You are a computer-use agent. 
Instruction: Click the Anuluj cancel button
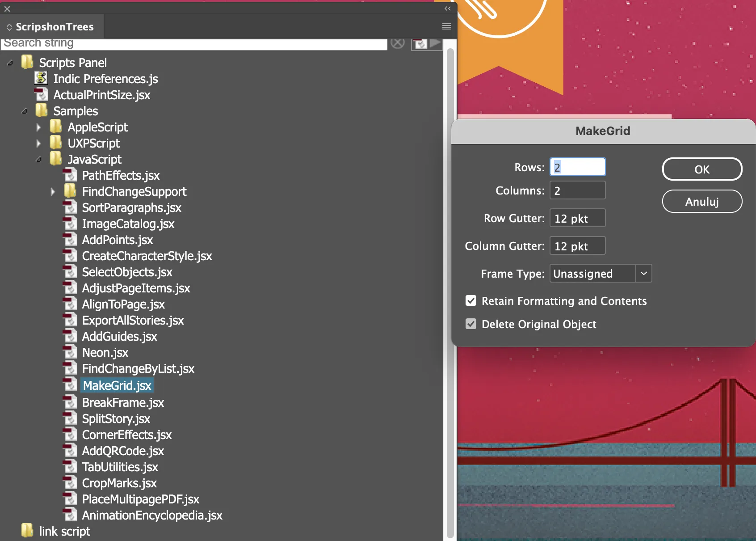(701, 202)
